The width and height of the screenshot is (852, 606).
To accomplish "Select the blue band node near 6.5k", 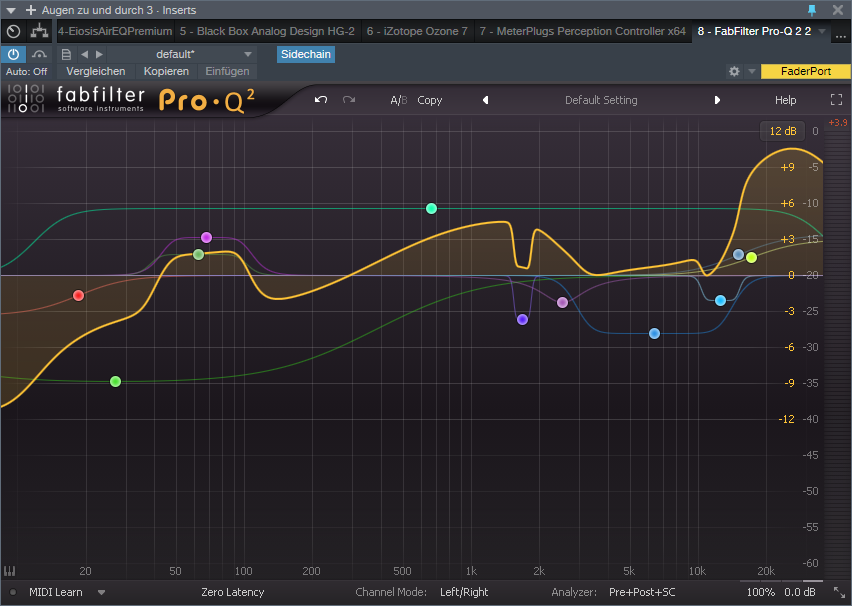I will [x=654, y=334].
